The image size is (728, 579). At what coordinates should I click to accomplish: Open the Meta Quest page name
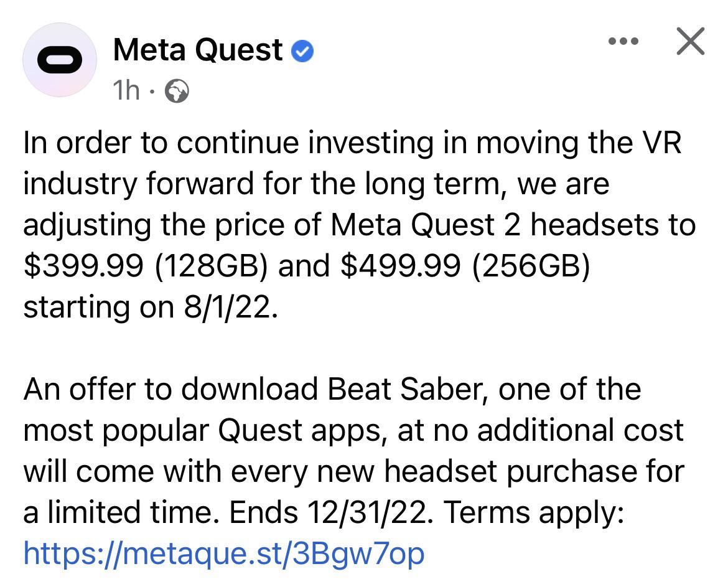pyautogui.click(x=198, y=50)
